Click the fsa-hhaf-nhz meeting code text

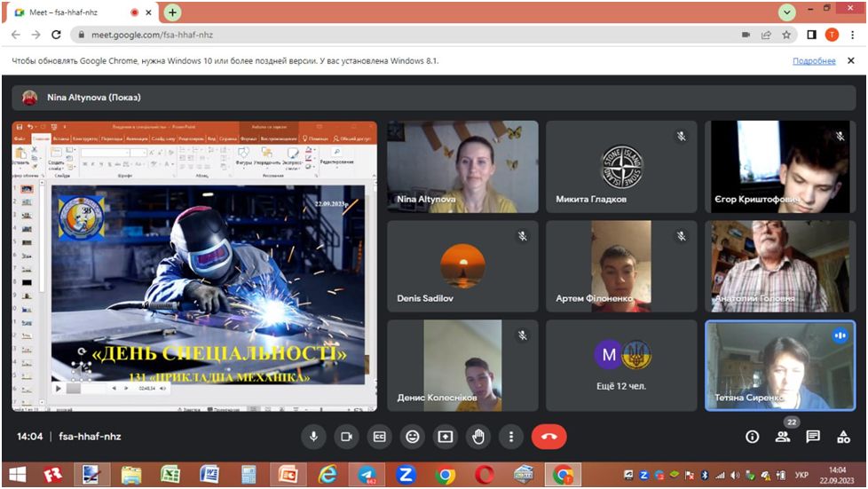(x=90, y=437)
